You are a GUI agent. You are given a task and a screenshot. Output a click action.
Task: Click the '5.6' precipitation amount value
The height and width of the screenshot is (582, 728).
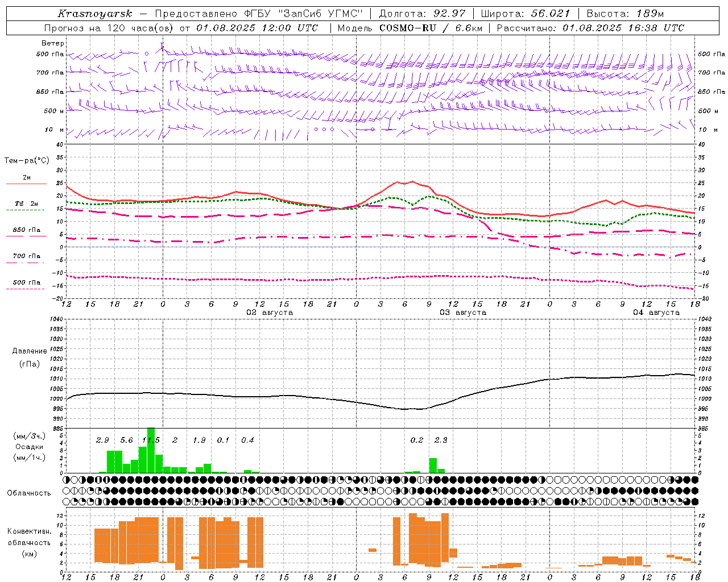[x=126, y=440]
